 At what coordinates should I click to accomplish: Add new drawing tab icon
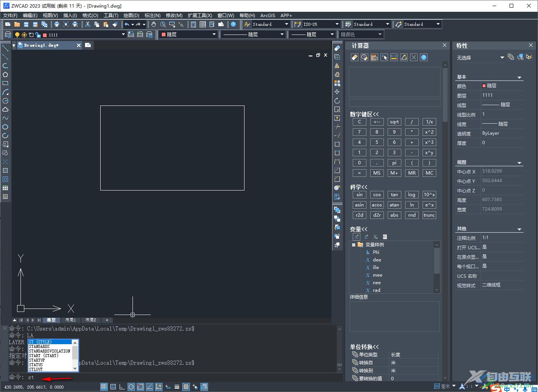click(88, 45)
